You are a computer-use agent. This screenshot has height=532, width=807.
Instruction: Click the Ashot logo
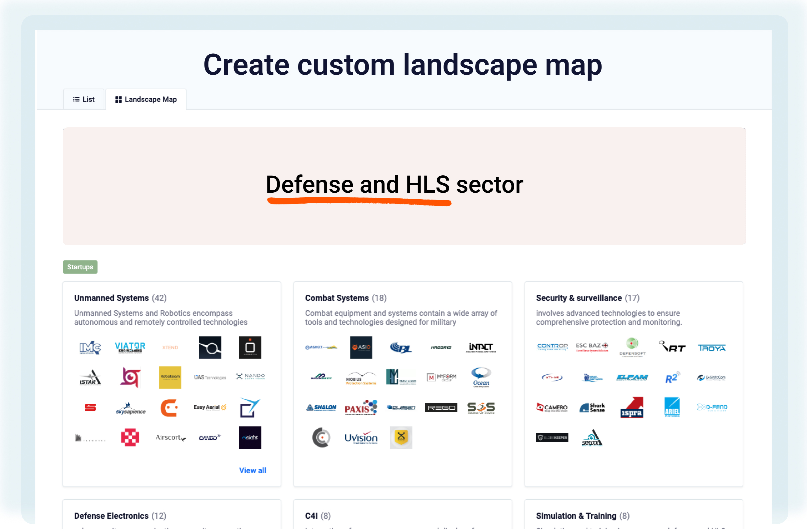[321, 348]
